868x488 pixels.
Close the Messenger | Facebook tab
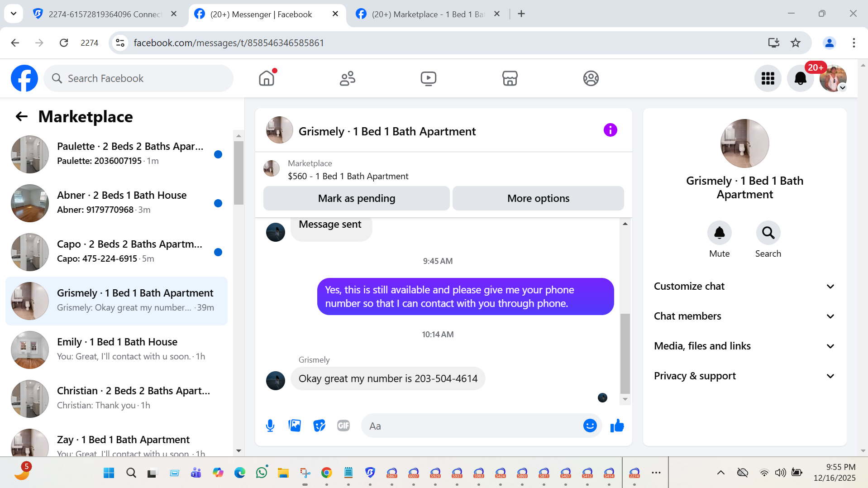335,14
